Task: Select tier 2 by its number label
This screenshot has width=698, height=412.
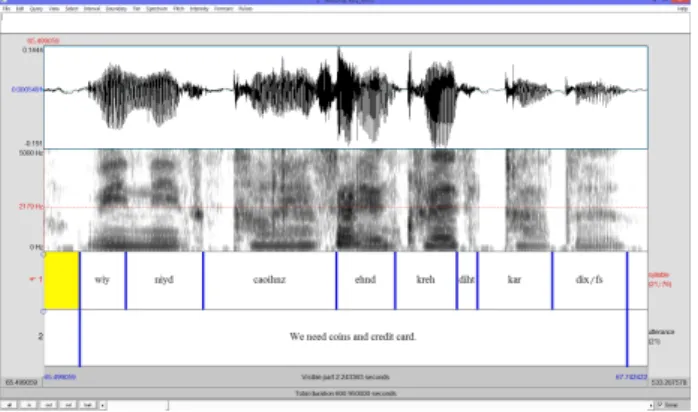Action: 40,336
